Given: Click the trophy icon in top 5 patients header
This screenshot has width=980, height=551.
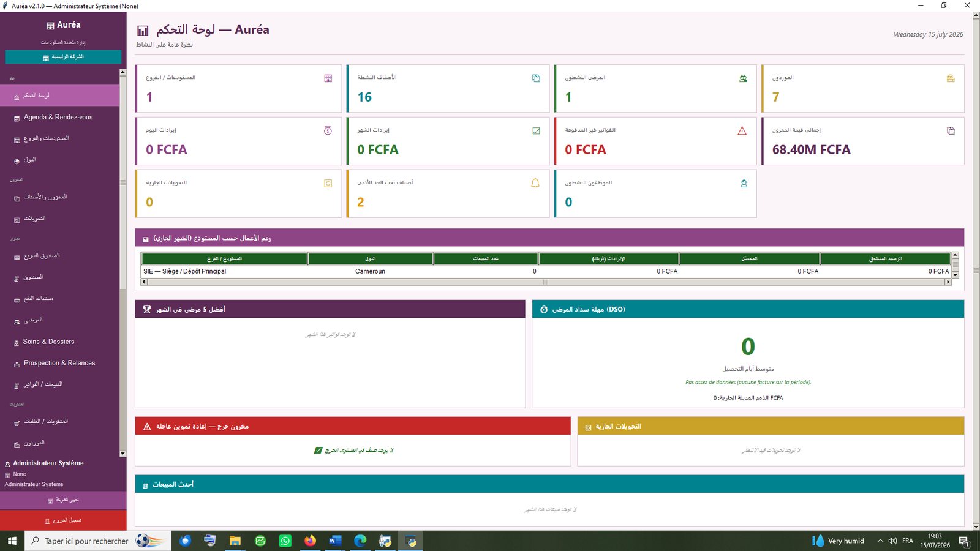Looking at the screenshot, I should point(147,309).
